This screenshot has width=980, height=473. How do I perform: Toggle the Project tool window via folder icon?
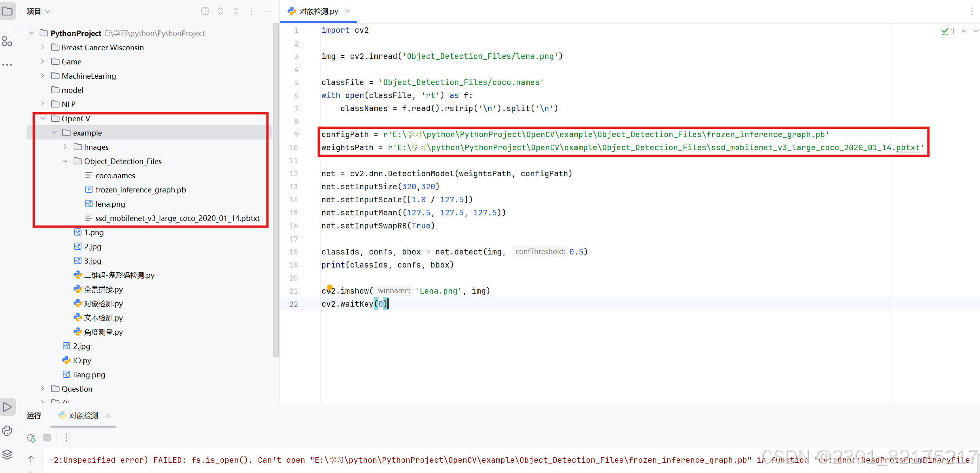tap(8, 11)
